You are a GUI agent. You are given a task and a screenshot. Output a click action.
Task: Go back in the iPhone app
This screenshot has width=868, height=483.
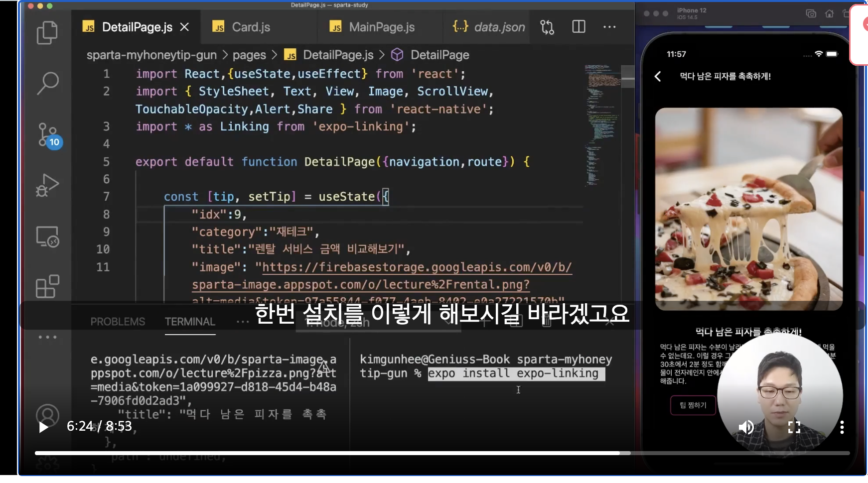coord(658,76)
